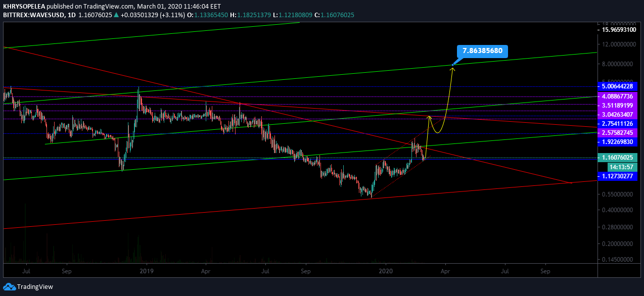Click the 12.00000000 price scale value
Screen dimensions: 644x296
click(618, 44)
